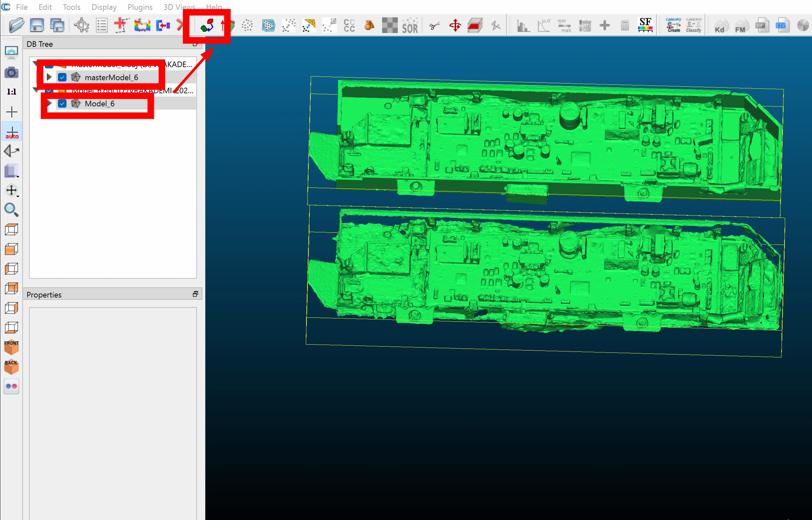Select the masterModel_6 entry in DB Tree

(x=111, y=77)
